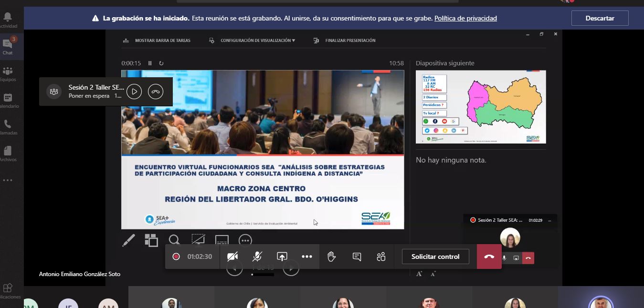Image resolution: width=644 pixels, height=308 pixels.
Task: Open the Política de privacidad link
Action: coord(465,18)
